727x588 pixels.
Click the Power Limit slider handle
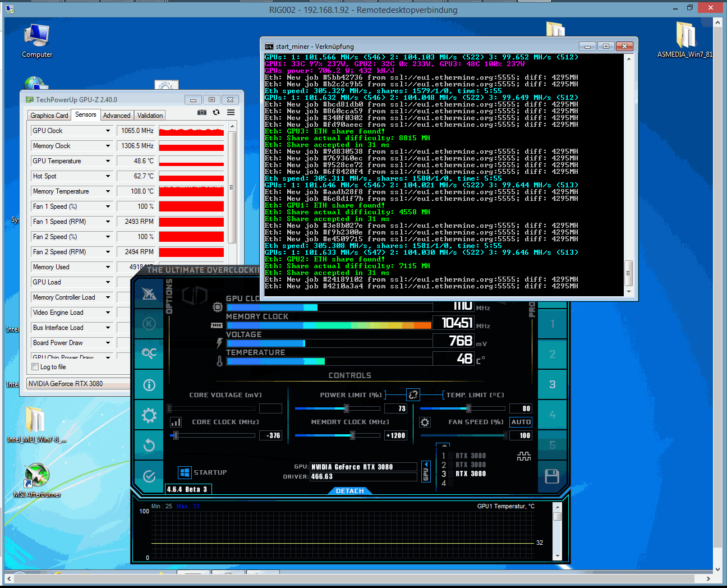[x=346, y=408]
